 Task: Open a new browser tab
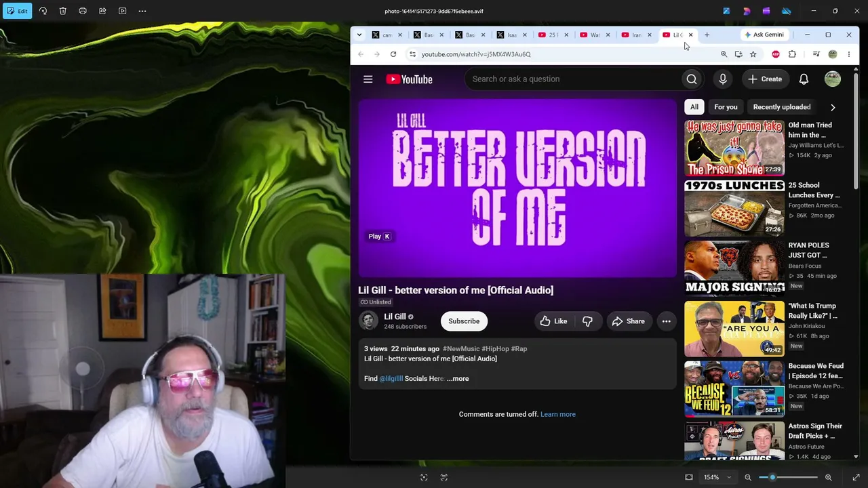tap(707, 35)
